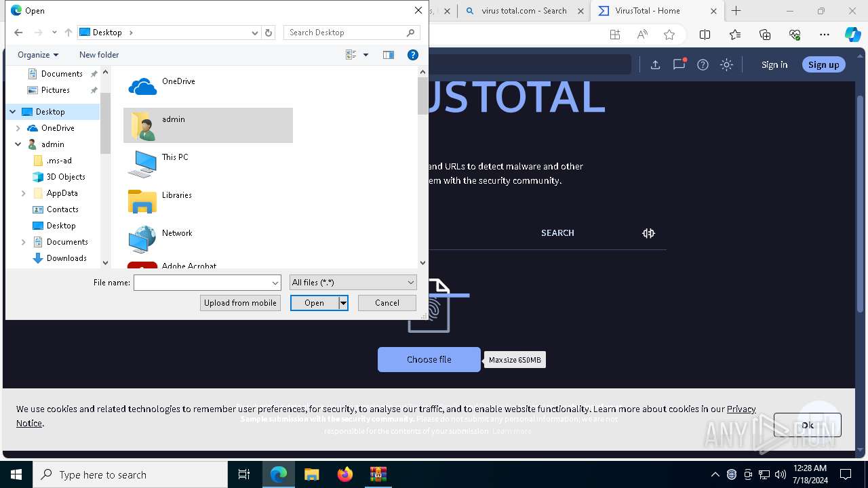This screenshot has width=868, height=488.
Task: Open Firefox from taskbar
Action: click(x=345, y=474)
